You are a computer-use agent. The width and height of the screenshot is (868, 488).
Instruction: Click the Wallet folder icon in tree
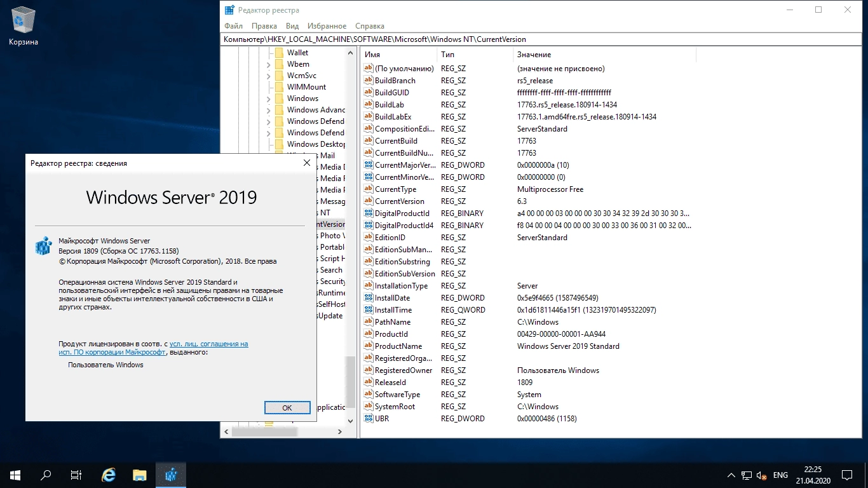(279, 53)
